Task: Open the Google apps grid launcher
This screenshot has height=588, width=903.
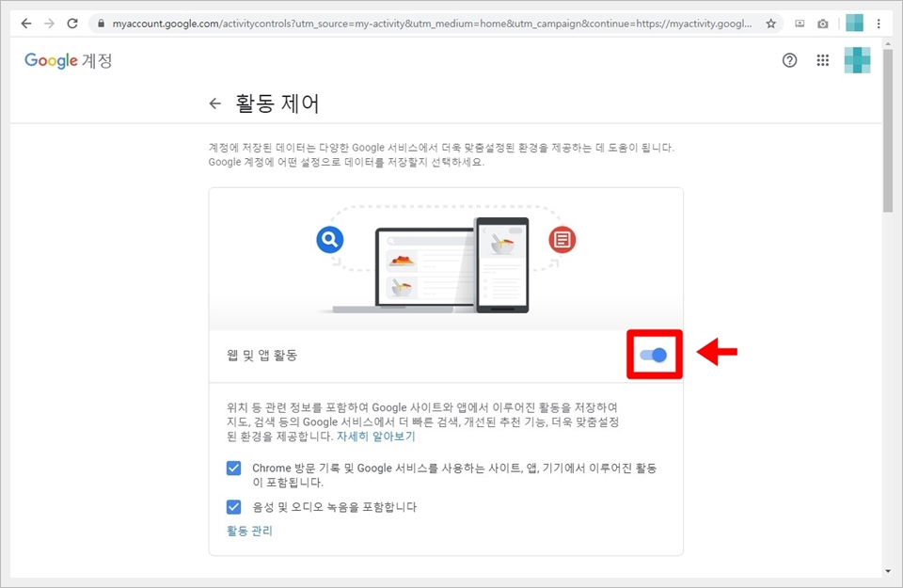Action: pos(822,60)
